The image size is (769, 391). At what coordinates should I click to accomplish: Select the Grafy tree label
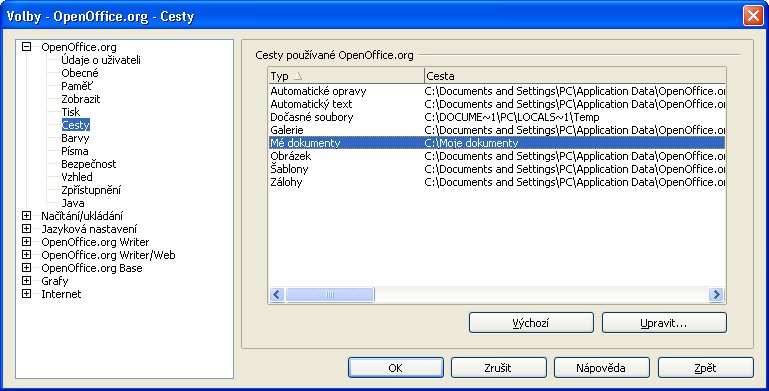[55, 281]
